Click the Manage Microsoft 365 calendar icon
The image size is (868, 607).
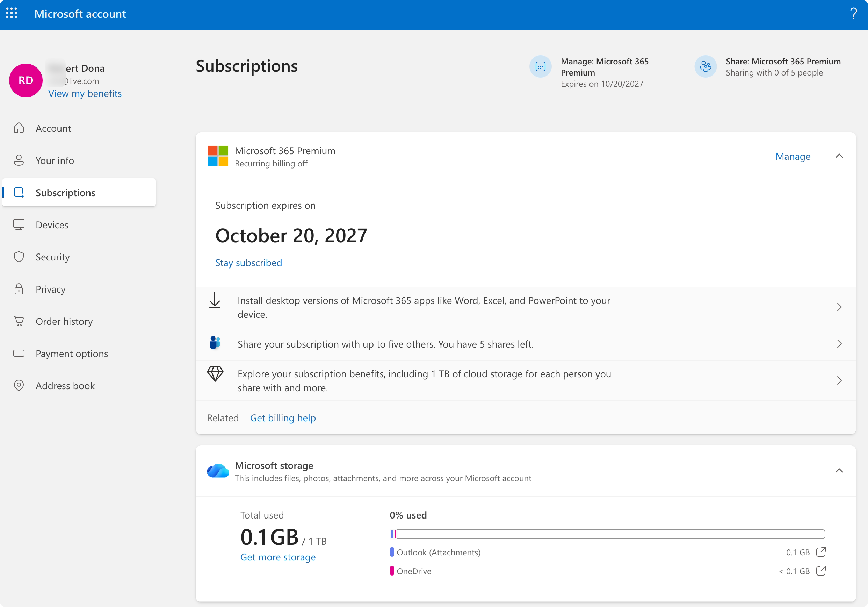click(x=540, y=67)
